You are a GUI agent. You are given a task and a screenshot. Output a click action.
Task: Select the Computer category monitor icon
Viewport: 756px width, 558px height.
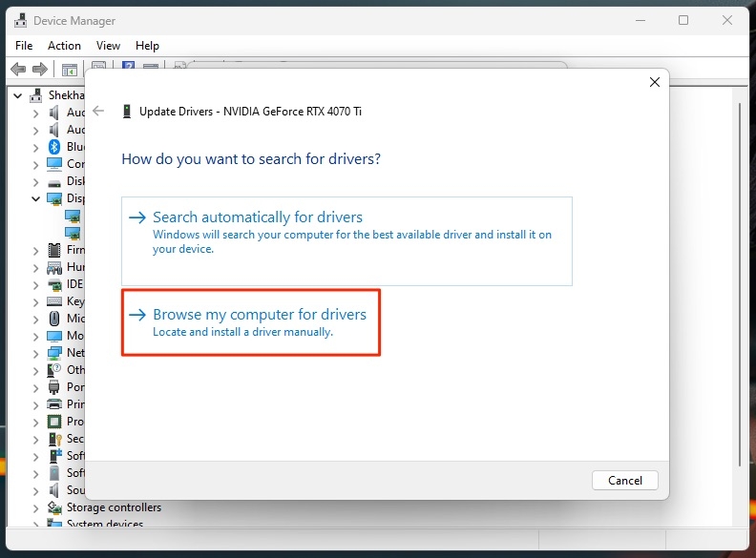click(54, 164)
